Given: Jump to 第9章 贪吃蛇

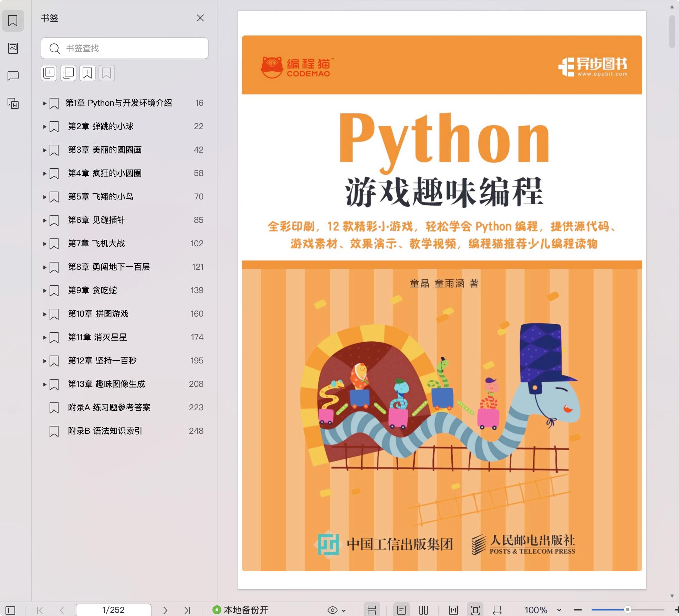Looking at the screenshot, I should pos(92,290).
